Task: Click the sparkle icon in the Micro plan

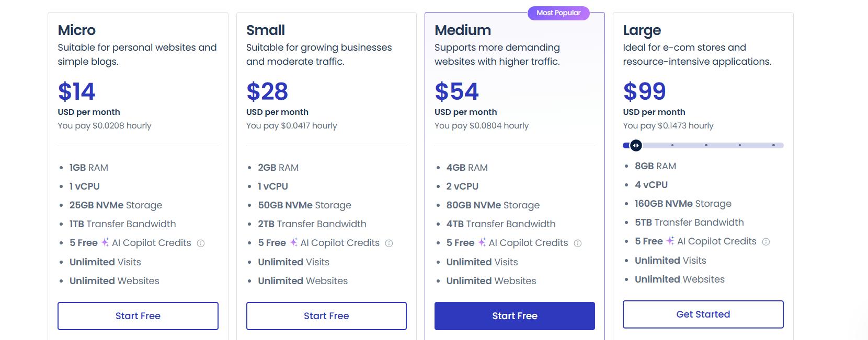Action: [x=105, y=242]
